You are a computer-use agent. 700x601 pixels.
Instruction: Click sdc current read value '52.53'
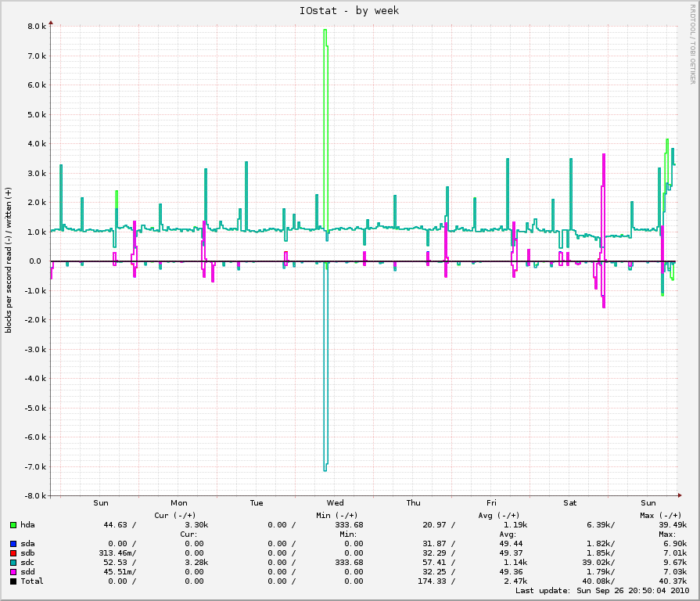click(x=116, y=563)
